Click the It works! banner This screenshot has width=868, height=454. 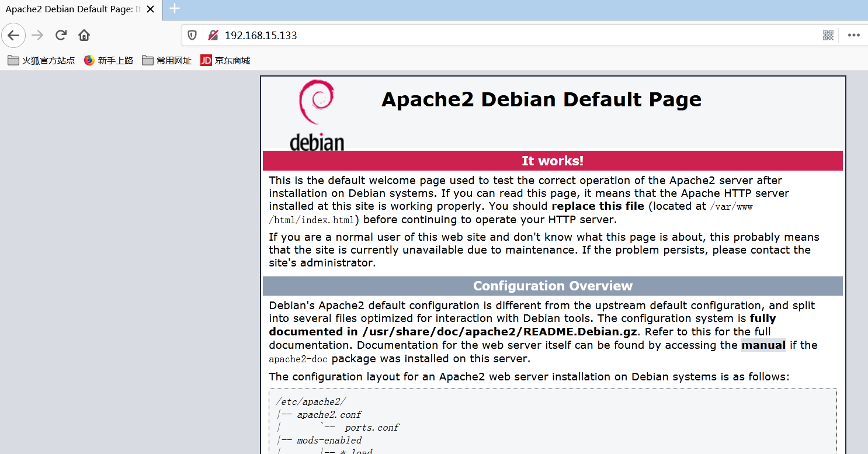553,161
